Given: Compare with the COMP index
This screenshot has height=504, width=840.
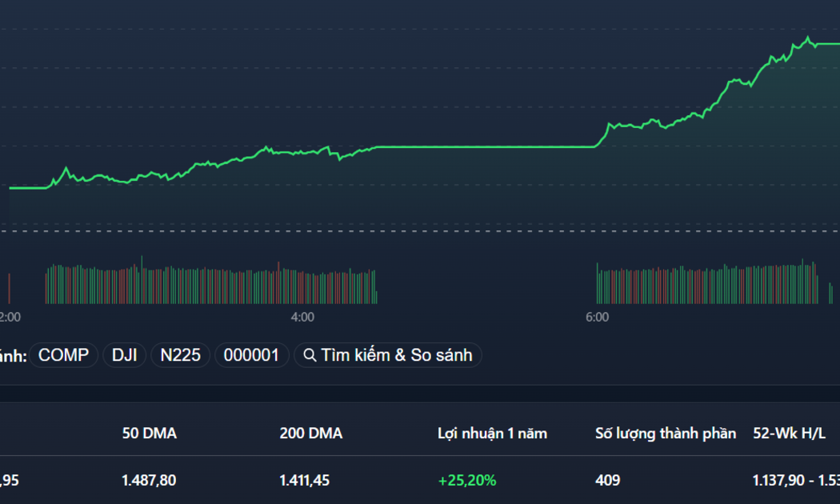Looking at the screenshot, I should click(63, 355).
